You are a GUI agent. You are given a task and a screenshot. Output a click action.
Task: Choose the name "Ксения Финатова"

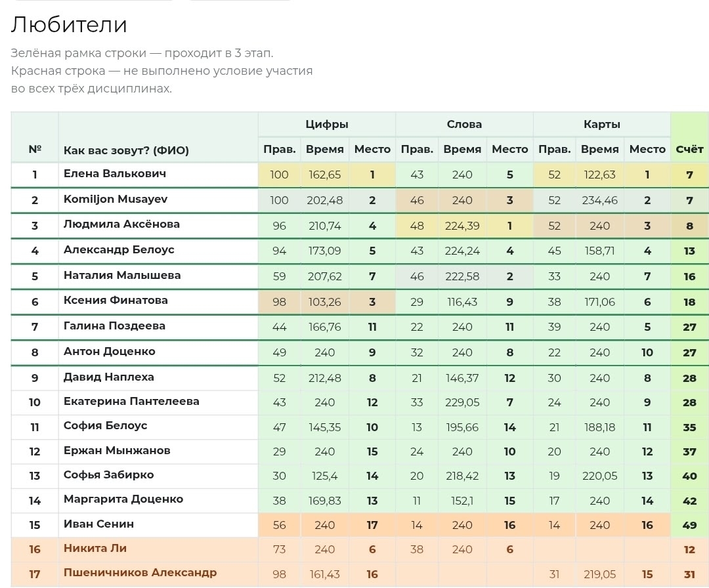point(116,300)
